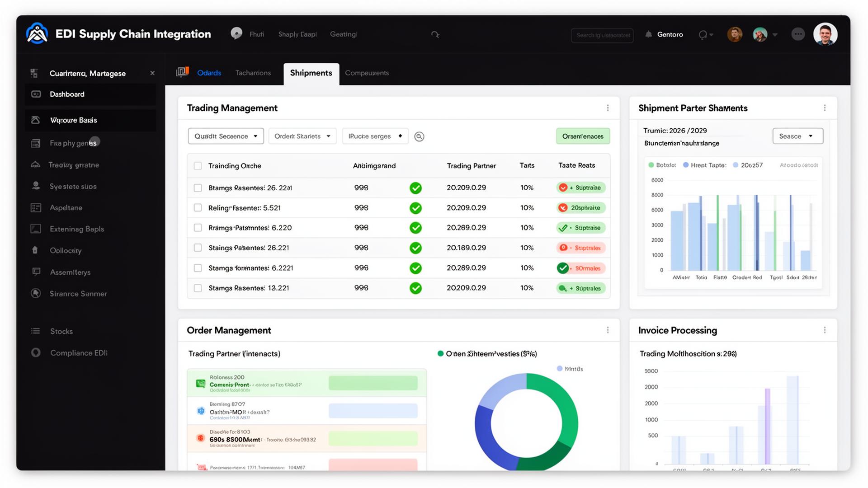Open Shipment Parter Shaments kebab menu
Image resolution: width=868 pixels, height=488 pixels.
point(825,108)
